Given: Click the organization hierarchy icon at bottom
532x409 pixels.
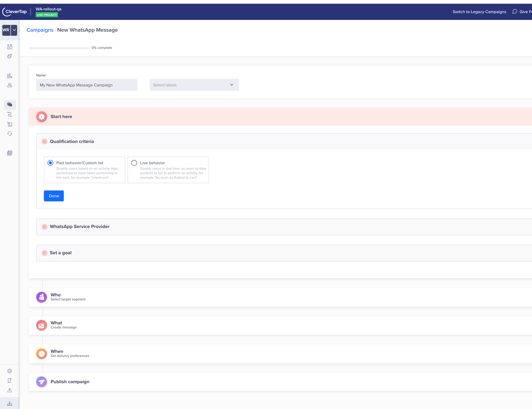Looking at the screenshot, I should coord(9,404).
